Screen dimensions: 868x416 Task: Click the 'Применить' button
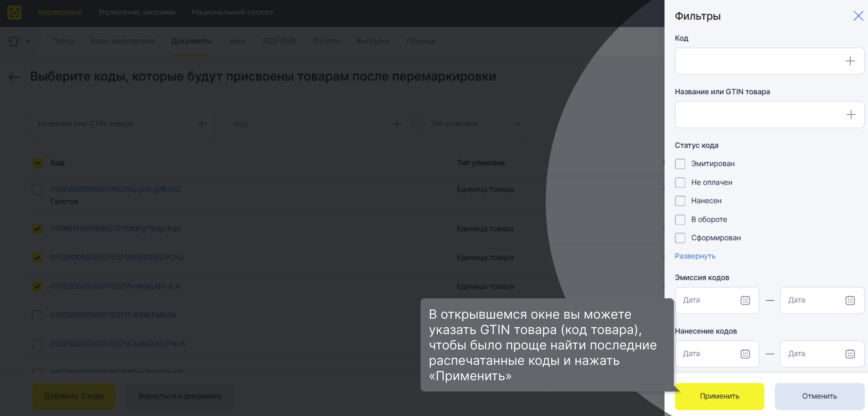[719, 396]
